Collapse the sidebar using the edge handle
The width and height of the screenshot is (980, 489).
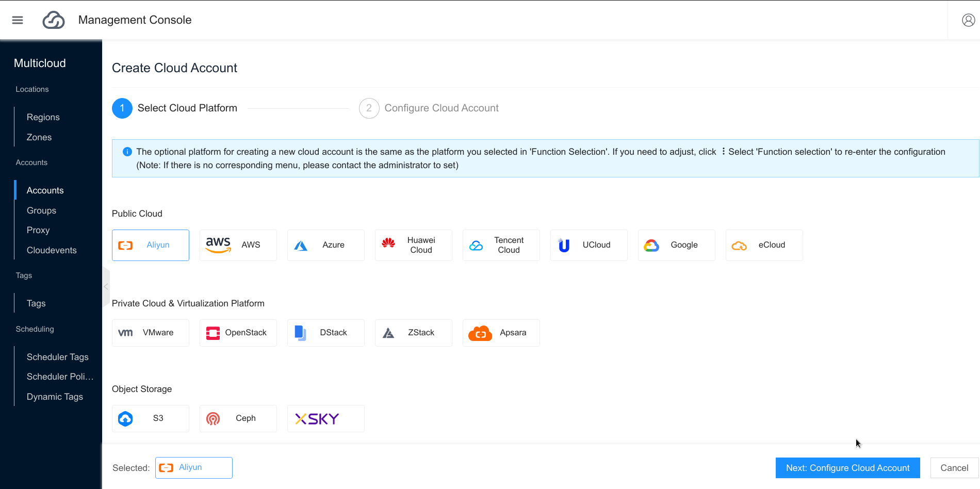[x=106, y=286]
